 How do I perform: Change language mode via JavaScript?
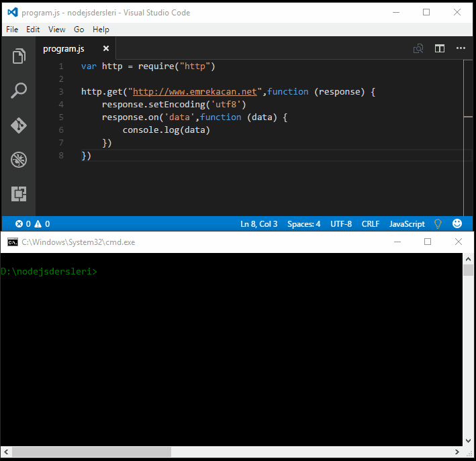[x=407, y=224]
